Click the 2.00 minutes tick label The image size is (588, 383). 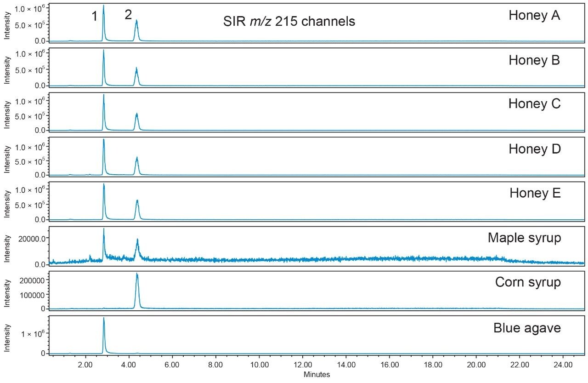pyautogui.click(x=85, y=365)
